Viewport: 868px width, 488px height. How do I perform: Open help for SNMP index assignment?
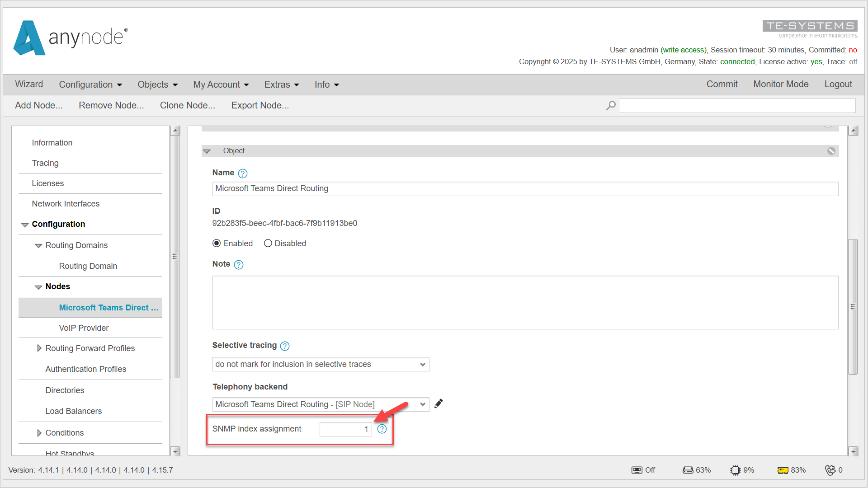pos(382,429)
